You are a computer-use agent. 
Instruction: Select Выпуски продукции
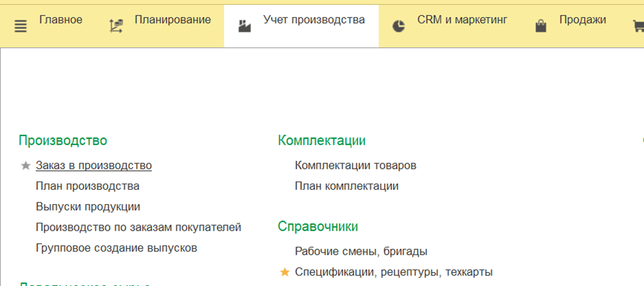88,207
